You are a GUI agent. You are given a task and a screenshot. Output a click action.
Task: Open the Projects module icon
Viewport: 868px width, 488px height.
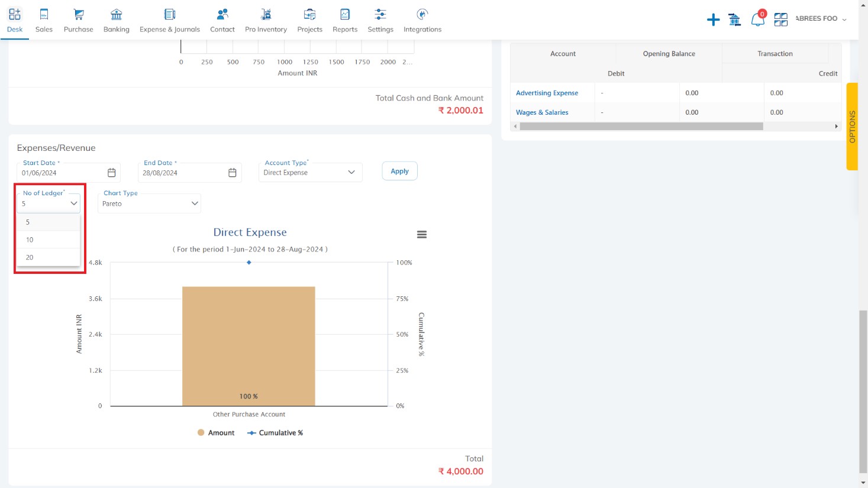[x=310, y=14]
